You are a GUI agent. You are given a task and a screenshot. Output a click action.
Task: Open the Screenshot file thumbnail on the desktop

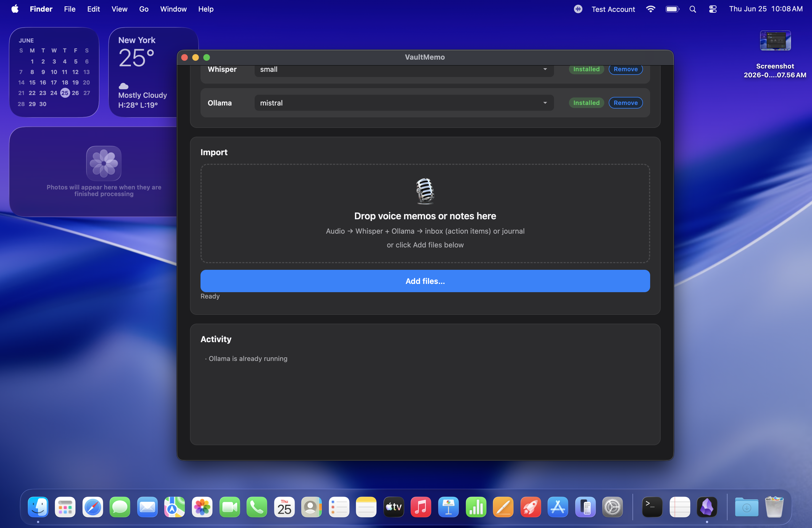775,41
